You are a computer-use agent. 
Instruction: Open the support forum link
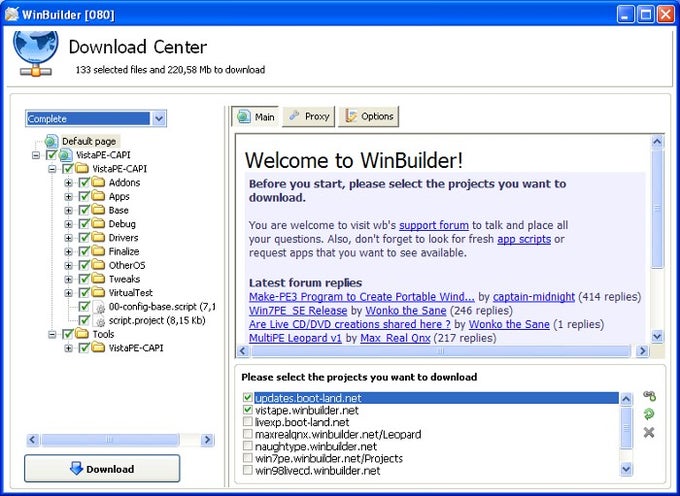pos(434,225)
